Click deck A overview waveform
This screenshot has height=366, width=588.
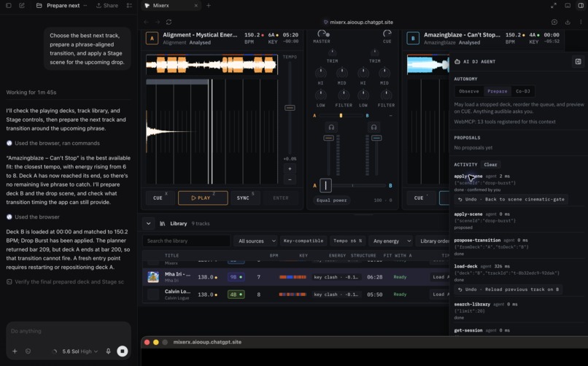(212, 64)
